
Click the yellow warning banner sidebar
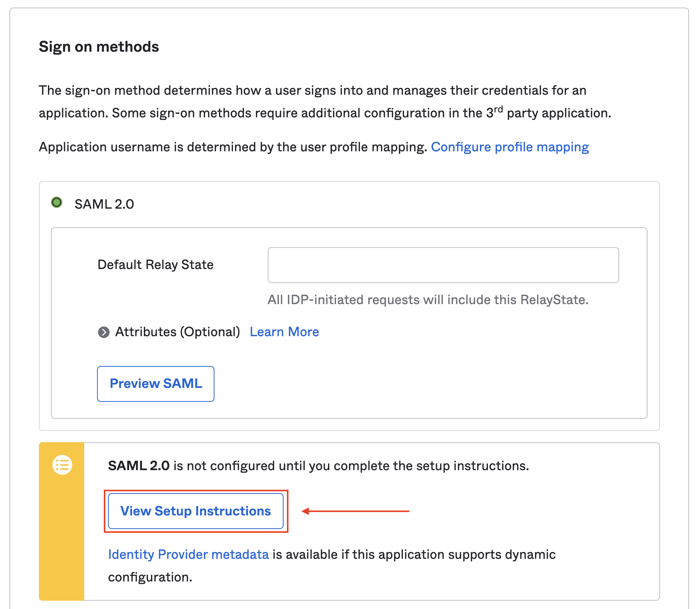coord(62,536)
